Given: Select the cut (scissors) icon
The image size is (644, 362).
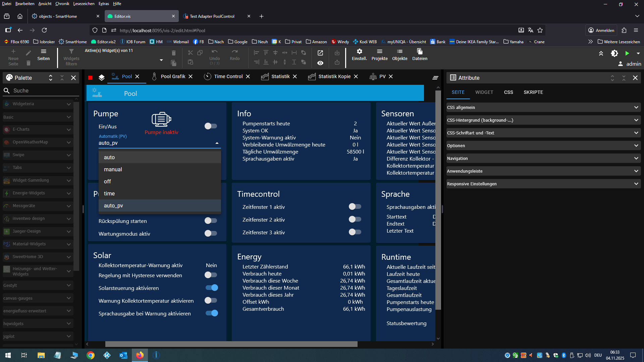Looking at the screenshot, I should click(190, 53).
